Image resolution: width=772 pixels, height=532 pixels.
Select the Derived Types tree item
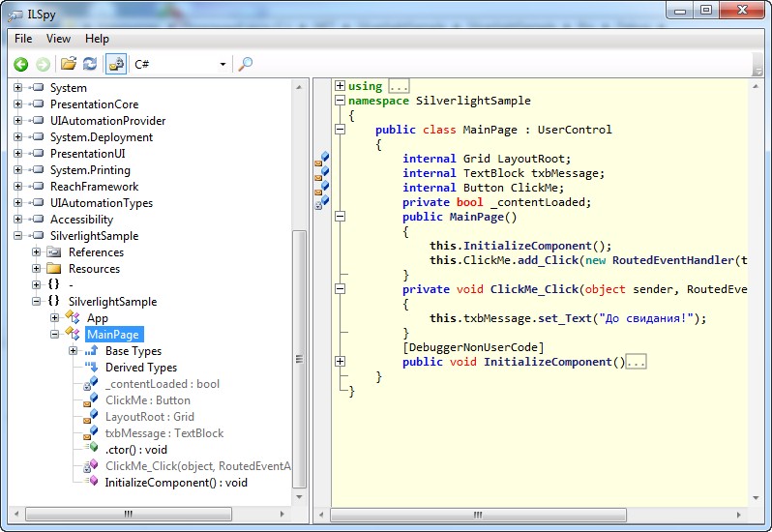[141, 368]
